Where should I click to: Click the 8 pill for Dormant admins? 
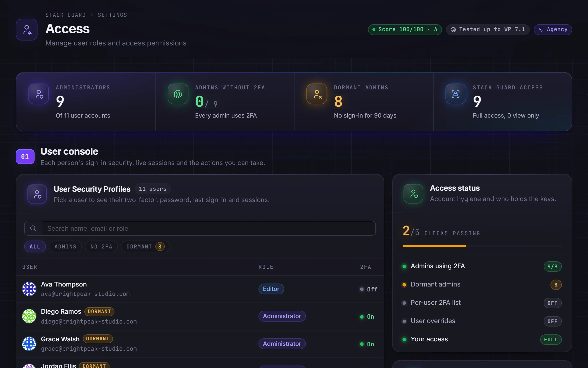pyautogui.click(x=556, y=285)
